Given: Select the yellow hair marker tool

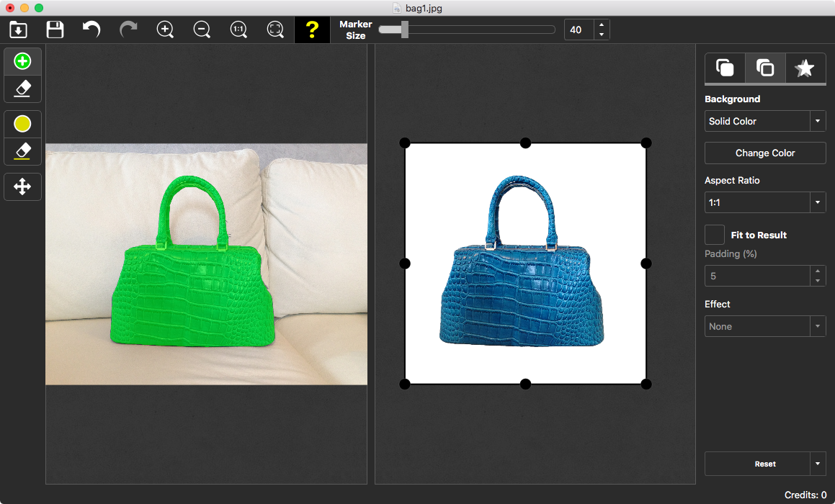Looking at the screenshot, I should [x=22, y=124].
